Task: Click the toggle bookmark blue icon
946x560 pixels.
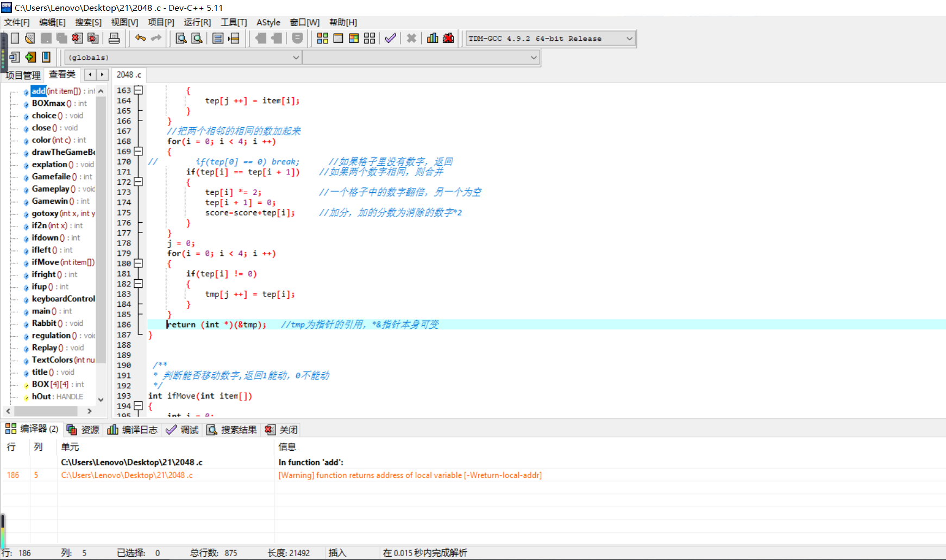Action: pyautogui.click(x=46, y=57)
